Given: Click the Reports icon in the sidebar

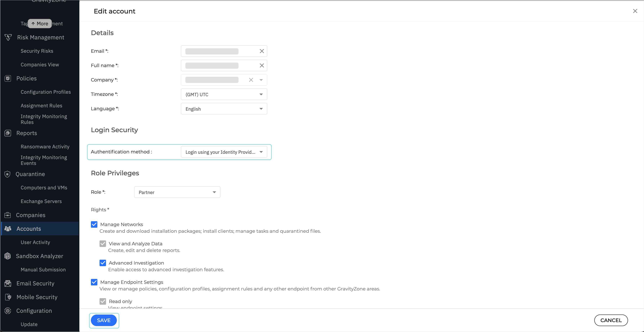Looking at the screenshot, I should (8, 133).
